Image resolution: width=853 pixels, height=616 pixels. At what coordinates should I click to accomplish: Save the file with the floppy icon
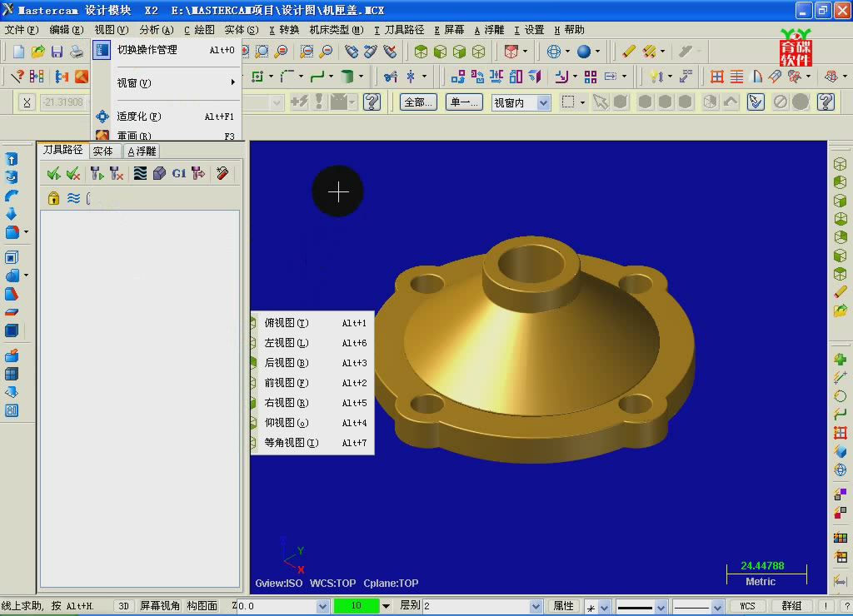click(x=57, y=52)
